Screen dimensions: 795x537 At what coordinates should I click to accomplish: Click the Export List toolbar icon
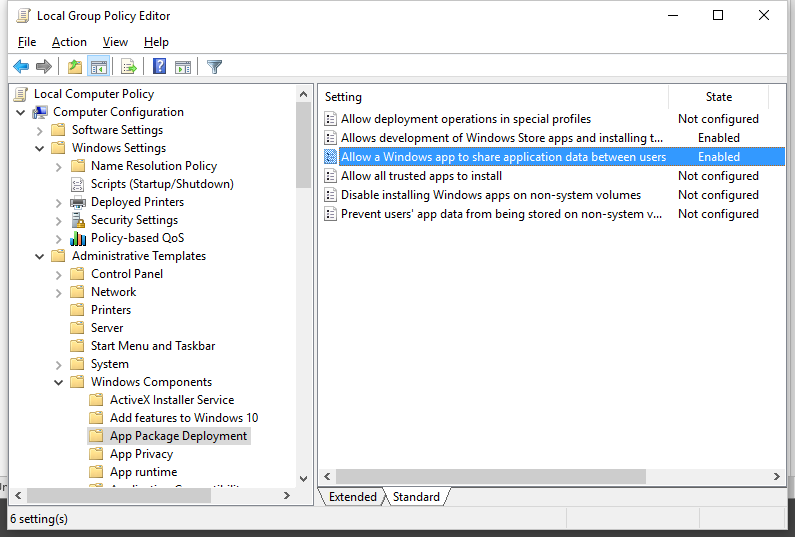[128, 67]
